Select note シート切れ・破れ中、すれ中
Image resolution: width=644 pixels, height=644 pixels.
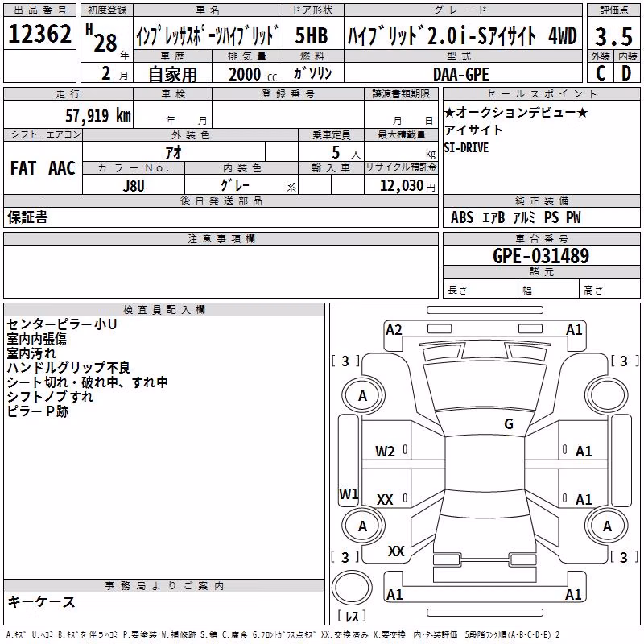coord(88,382)
